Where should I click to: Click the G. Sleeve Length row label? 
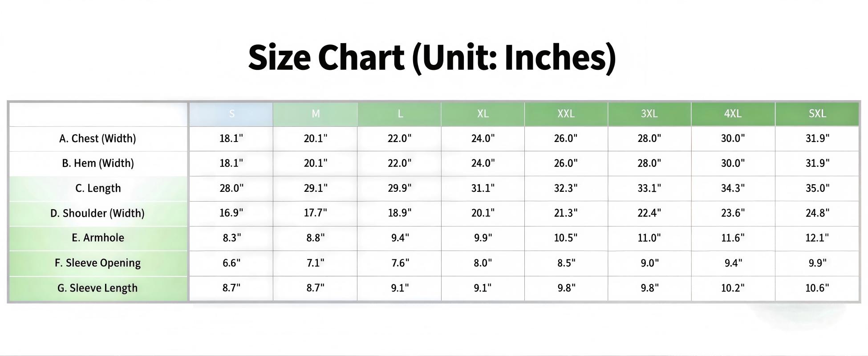click(97, 288)
